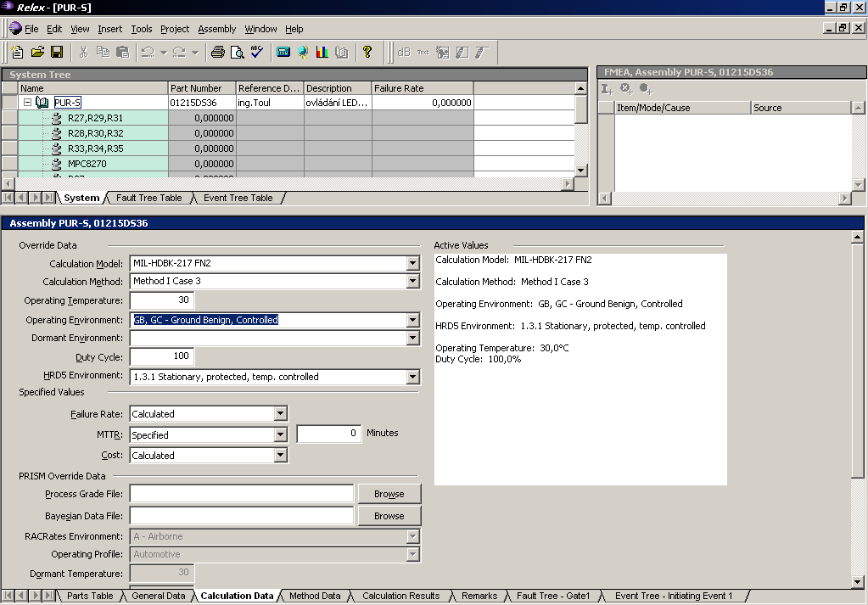868x605 pixels.
Task: Switch to the Event Tree Table tab
Action: point(238,198)
